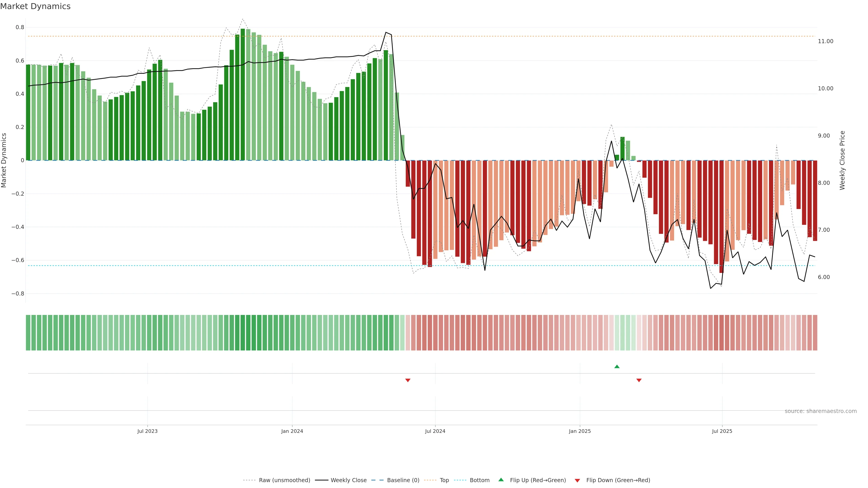The image size is (868, 488).
Task: Click the Market Dynamics chart title
Action: (x=35, y=6)
